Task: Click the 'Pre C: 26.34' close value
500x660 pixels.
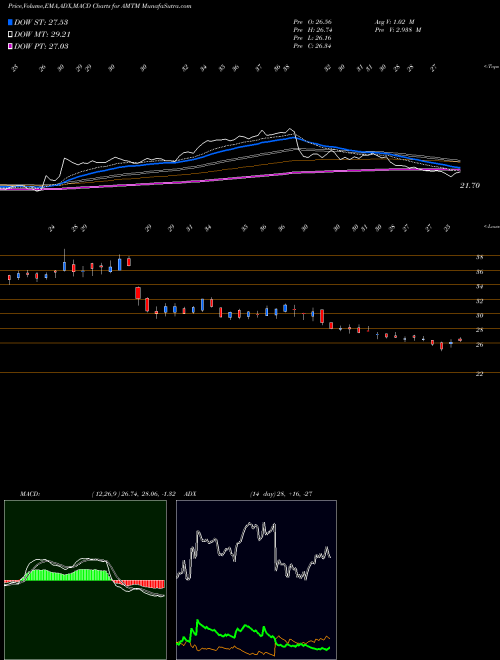Action: (312, 46)
